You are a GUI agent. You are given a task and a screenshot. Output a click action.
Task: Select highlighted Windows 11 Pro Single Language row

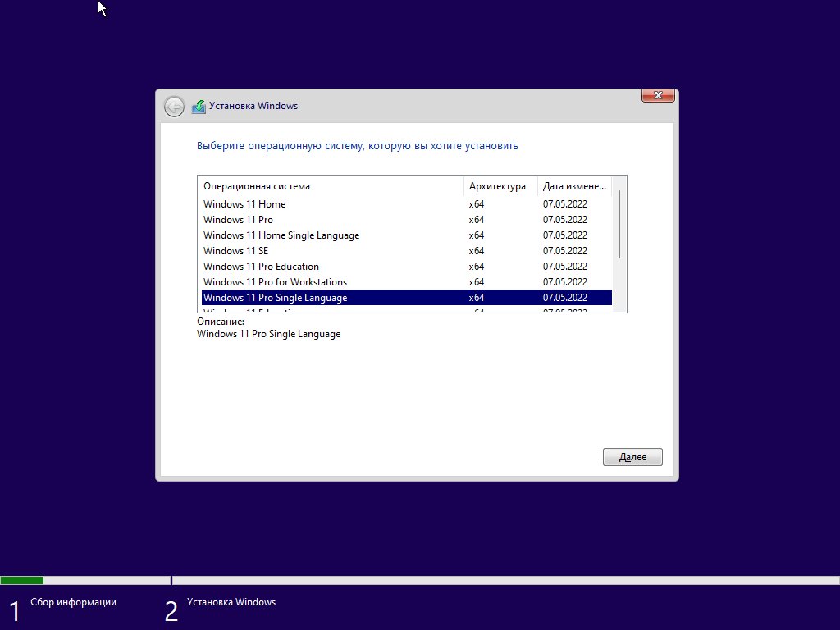click(407, 297)
